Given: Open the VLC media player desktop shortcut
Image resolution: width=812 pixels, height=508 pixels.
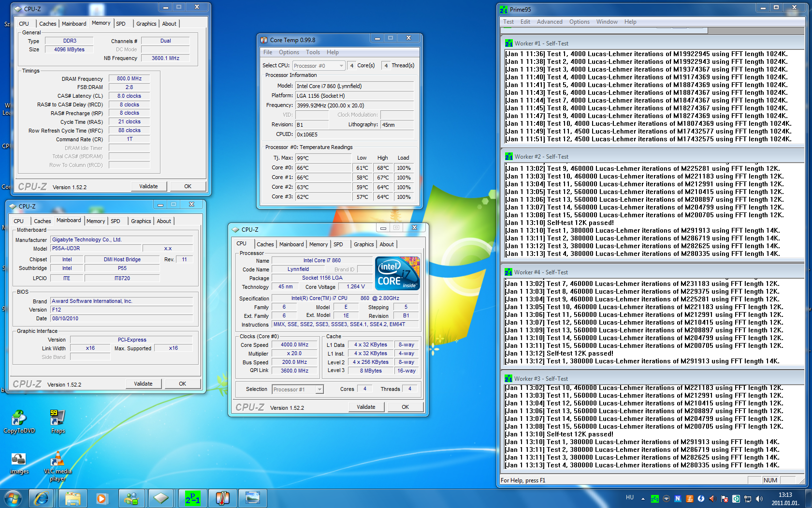Looking at the screenshot, I should [x=58, y=466].
